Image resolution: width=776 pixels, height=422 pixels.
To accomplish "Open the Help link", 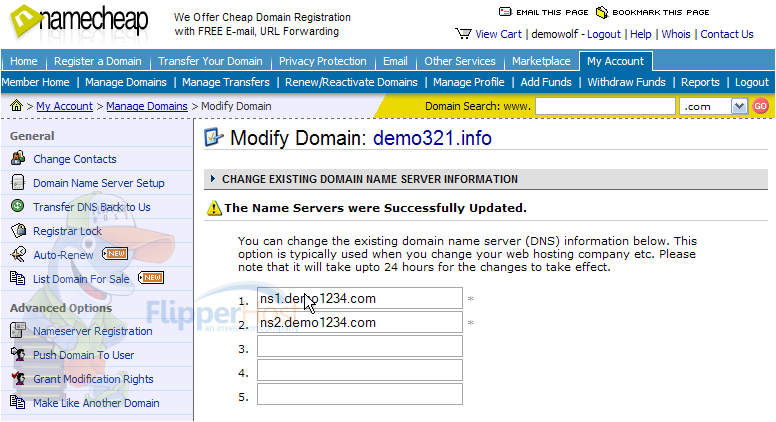I will point(640,34).
